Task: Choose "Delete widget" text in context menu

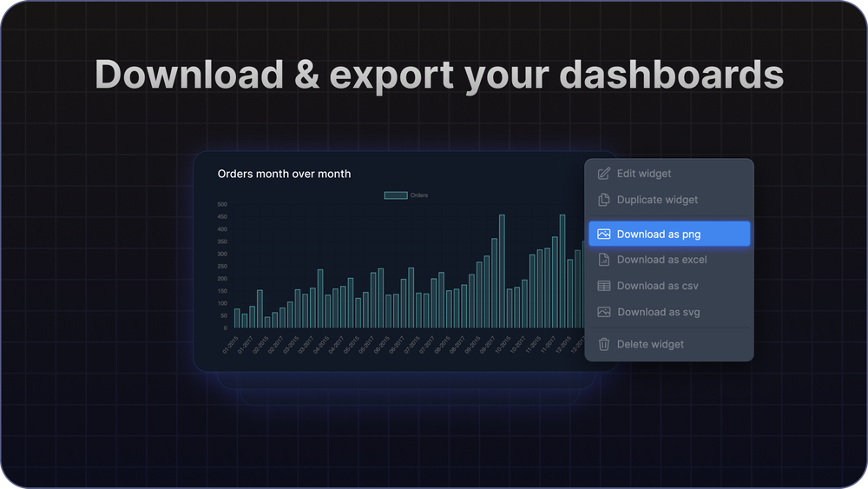Action: 650,344
